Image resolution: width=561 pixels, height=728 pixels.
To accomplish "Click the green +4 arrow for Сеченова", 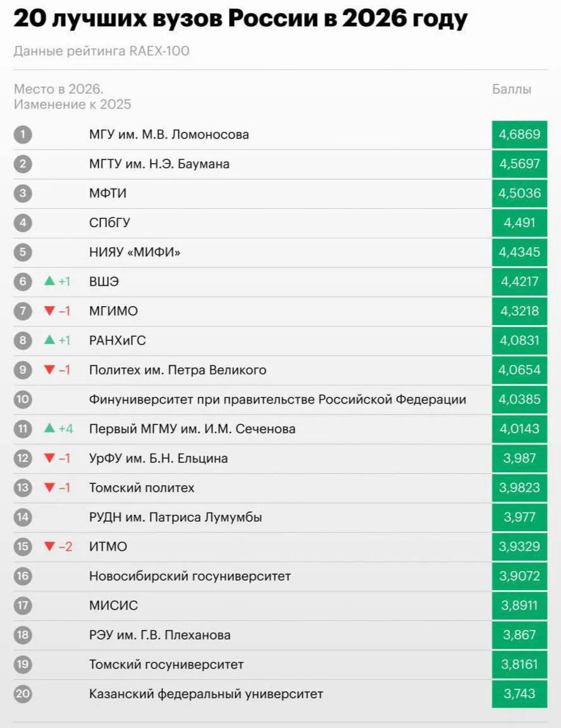I will (x=49, y=428).
